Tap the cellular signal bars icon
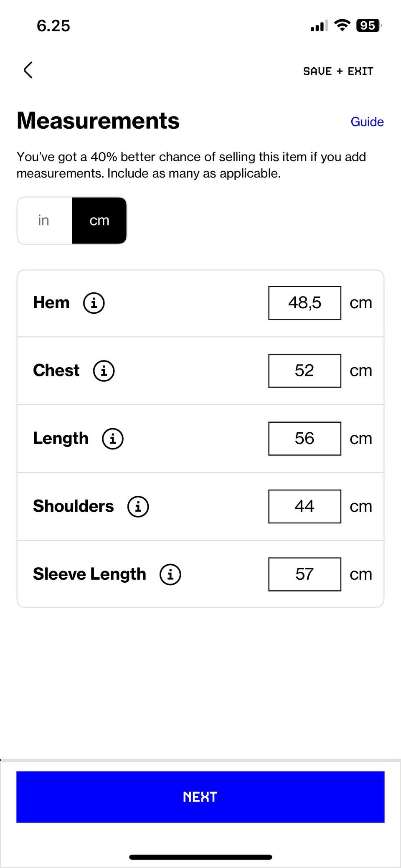Image resolution: width=401 pixels, height=868 pixels. point(319,26)
